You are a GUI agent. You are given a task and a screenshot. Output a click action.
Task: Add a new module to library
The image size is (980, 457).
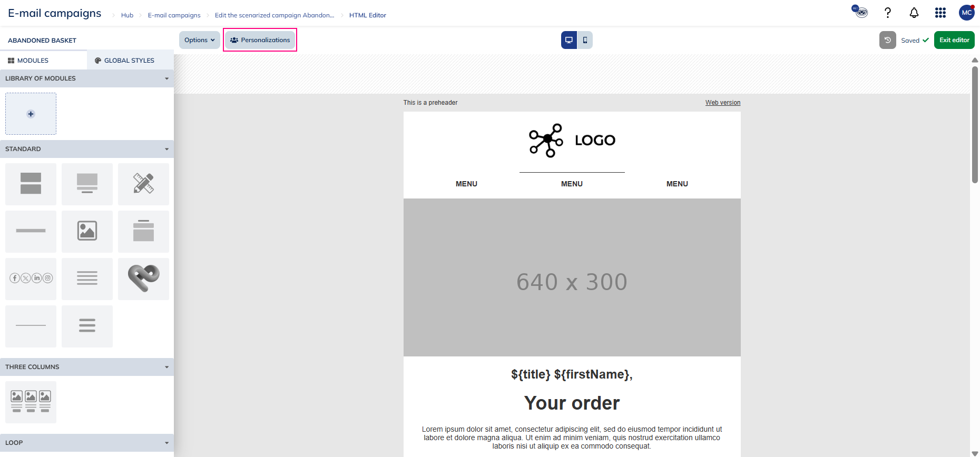pyautogui.click(x=31, y=114)
